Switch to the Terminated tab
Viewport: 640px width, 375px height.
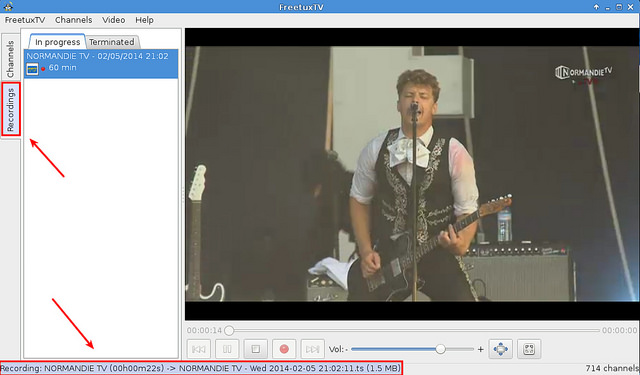pos(112,42)
